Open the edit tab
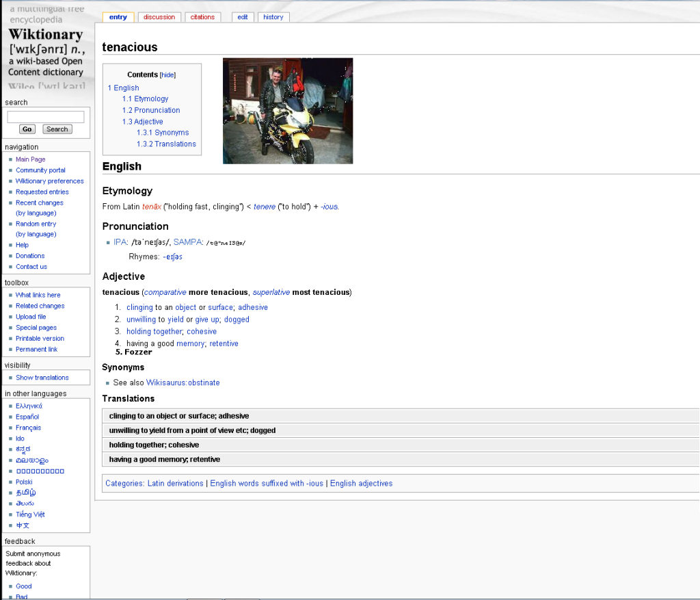700x600 pixels. point(243,17)
